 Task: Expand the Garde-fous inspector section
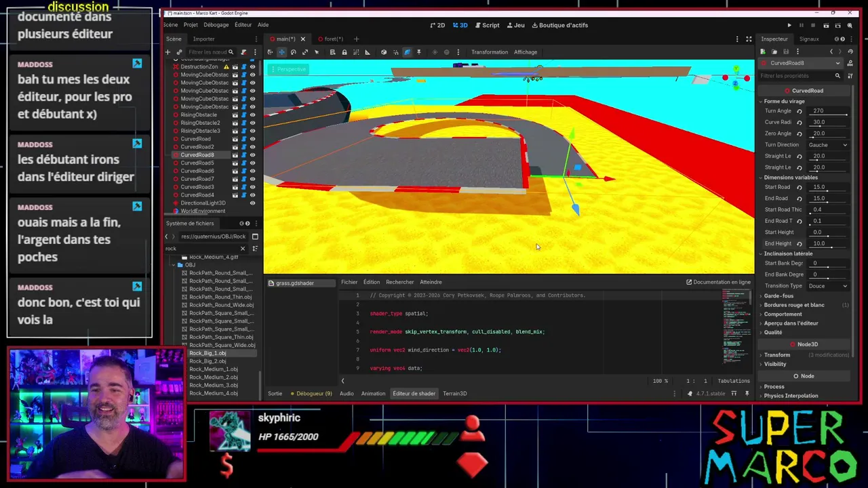point(778,296)
